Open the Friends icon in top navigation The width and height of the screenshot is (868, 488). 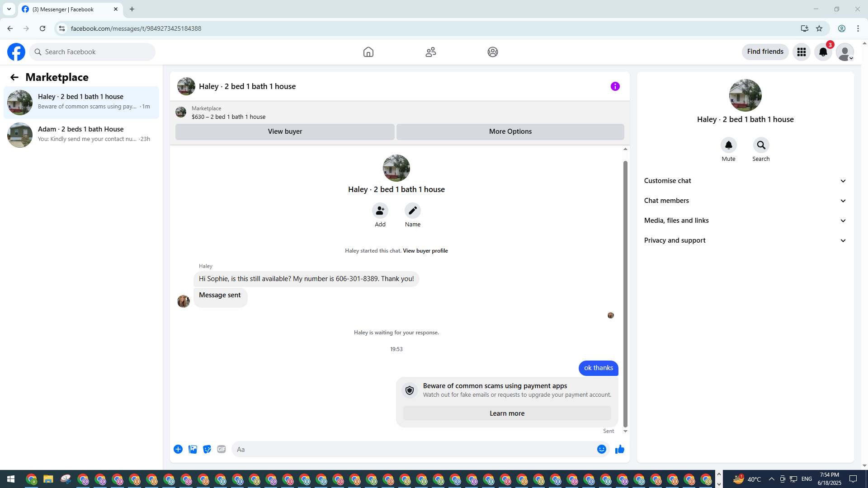coord(431,52)
